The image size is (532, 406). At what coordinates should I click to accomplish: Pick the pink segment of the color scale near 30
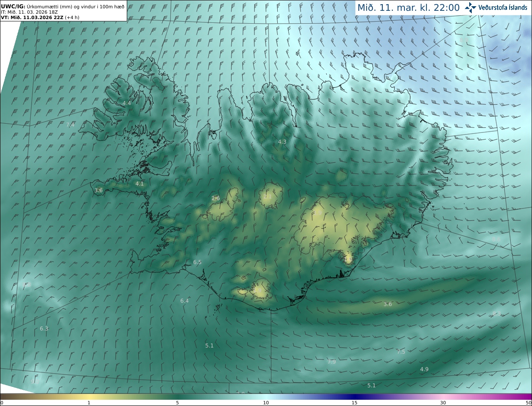tap(443, 396)
